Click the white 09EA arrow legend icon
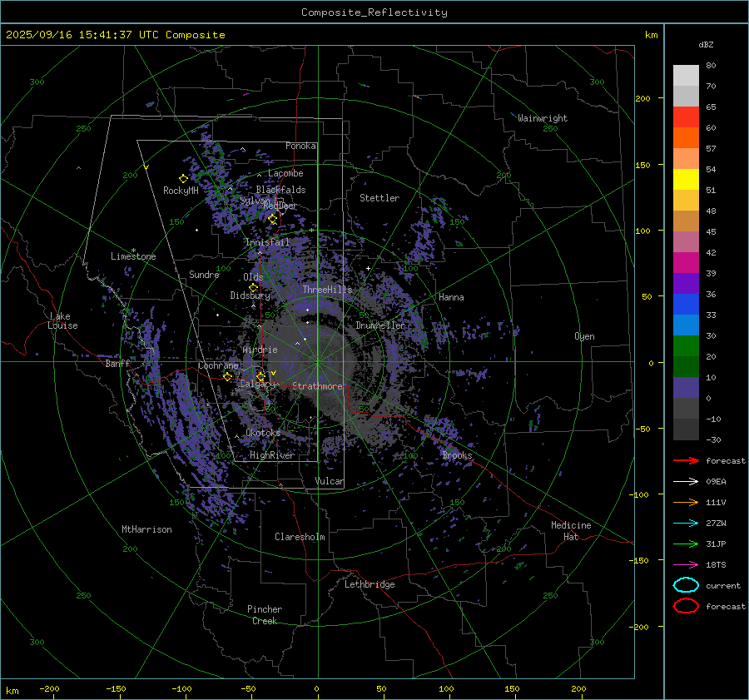This screenshot has width=749, height=700. point(686,482)
